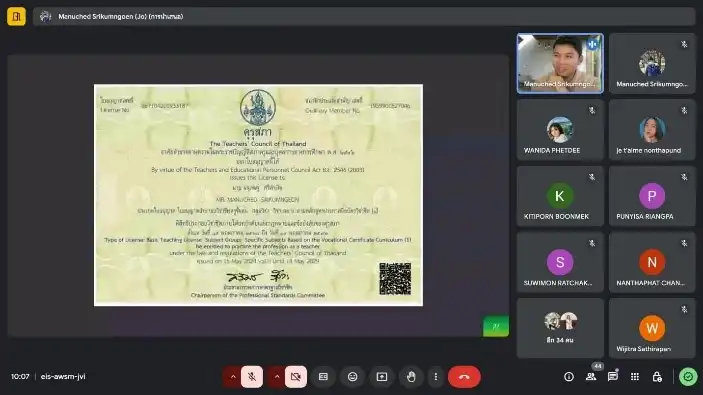Click green shield status icon
703x395 pixels.
(x=688, y=377)
